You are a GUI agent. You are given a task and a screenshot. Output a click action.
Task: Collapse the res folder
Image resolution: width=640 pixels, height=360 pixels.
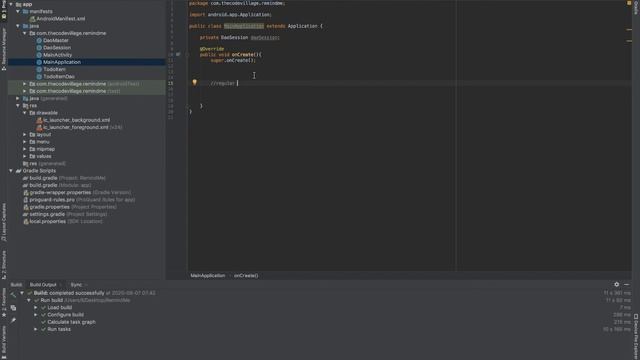[18, 105]
